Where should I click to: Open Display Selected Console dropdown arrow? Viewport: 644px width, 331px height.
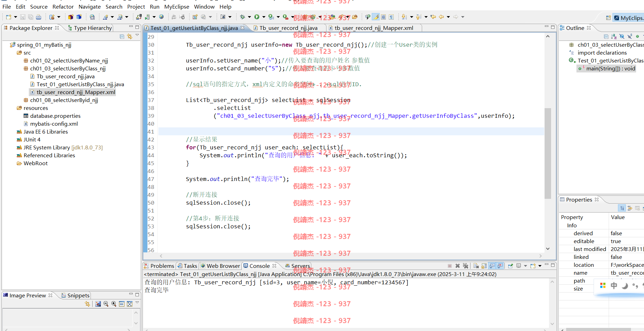pos(525,266)
